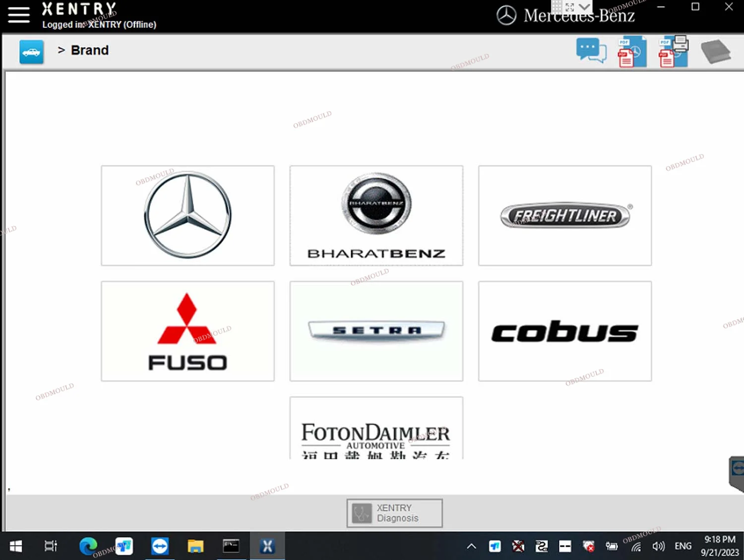The image size is (744, 560).
Task: Choose the Freightliner brand tile
Action: (x=564, y=215)
